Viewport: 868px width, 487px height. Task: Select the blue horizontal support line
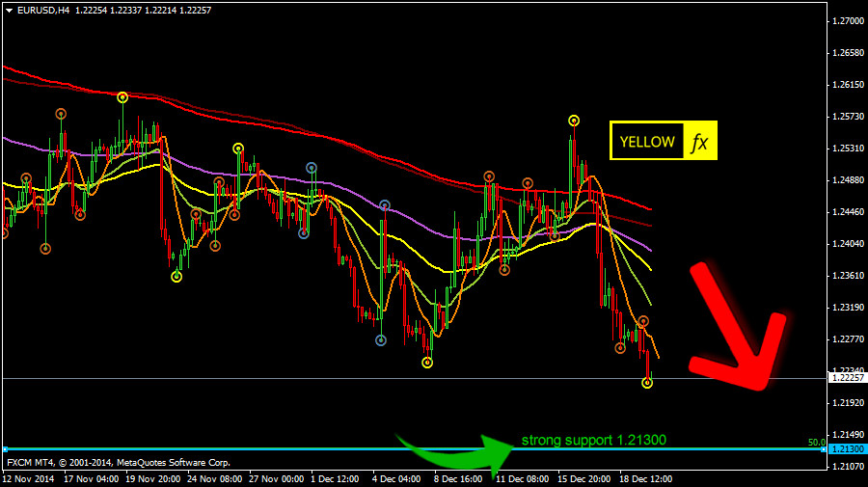pyautogui.click(x=289, y=449)
